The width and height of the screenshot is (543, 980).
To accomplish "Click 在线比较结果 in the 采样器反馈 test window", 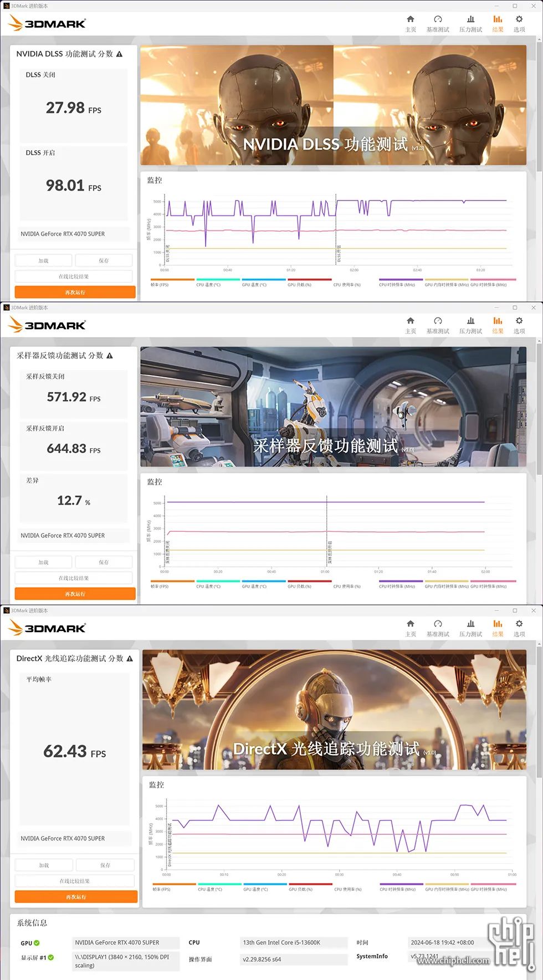I will click(x=74, y=578).
